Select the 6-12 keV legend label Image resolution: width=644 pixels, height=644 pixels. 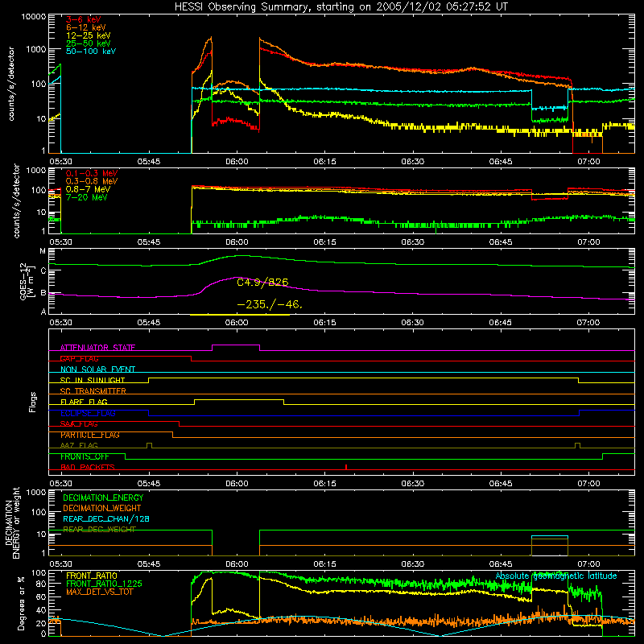tap(86, 27)
